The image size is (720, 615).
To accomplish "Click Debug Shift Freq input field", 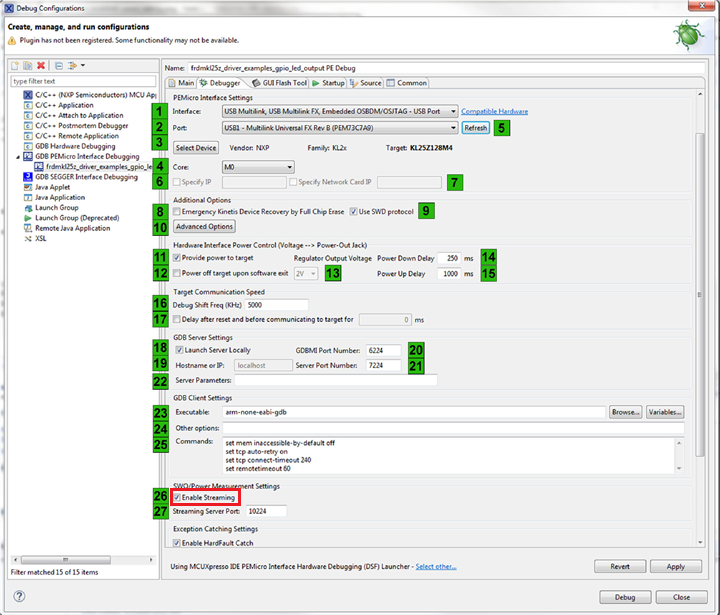I will pyautogui.click(x=277, y=305).
